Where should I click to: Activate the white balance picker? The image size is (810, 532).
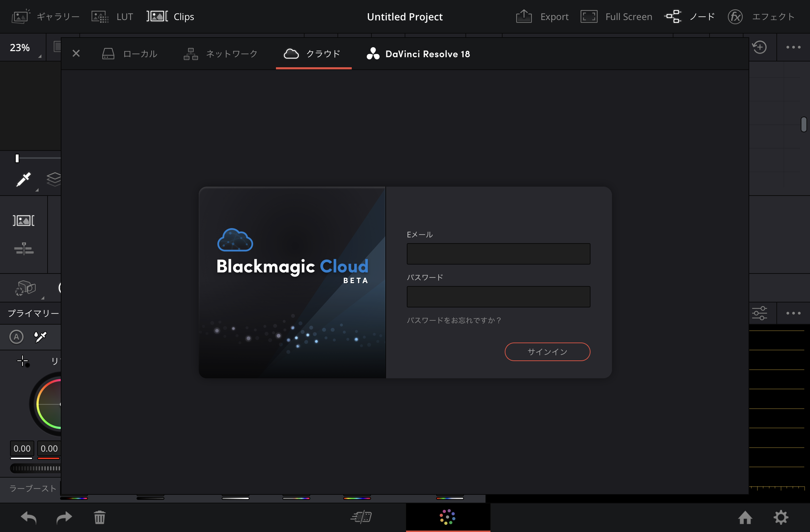click(x=40, y=337)
